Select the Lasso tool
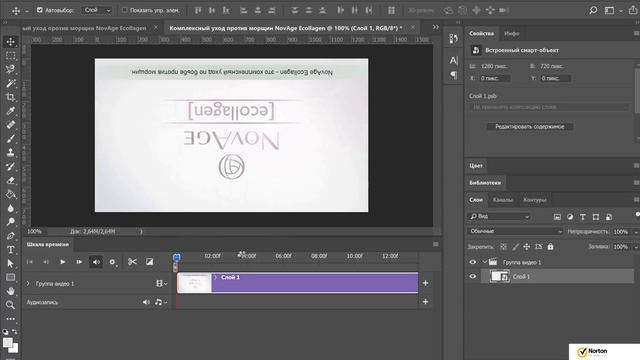 [x=11, y=69]
